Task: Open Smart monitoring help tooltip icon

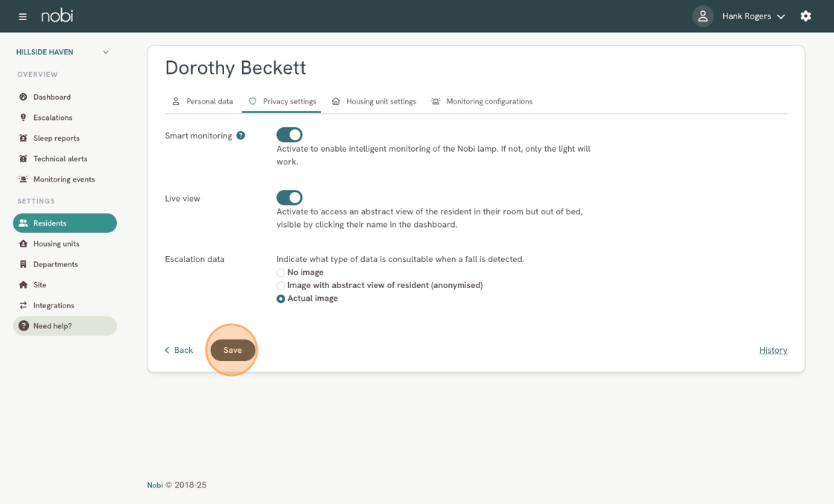Action: (241, 135)
